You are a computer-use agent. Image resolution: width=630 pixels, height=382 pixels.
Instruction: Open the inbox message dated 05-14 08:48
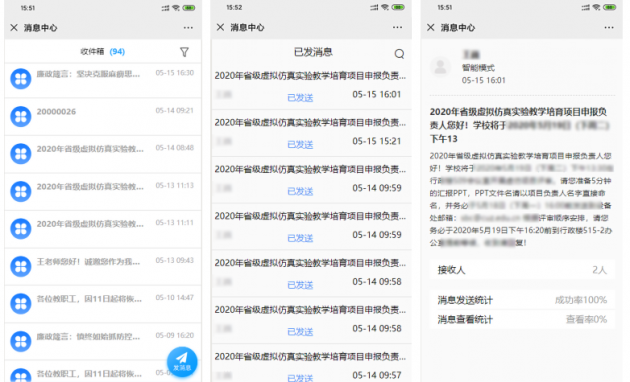point(103,154)
